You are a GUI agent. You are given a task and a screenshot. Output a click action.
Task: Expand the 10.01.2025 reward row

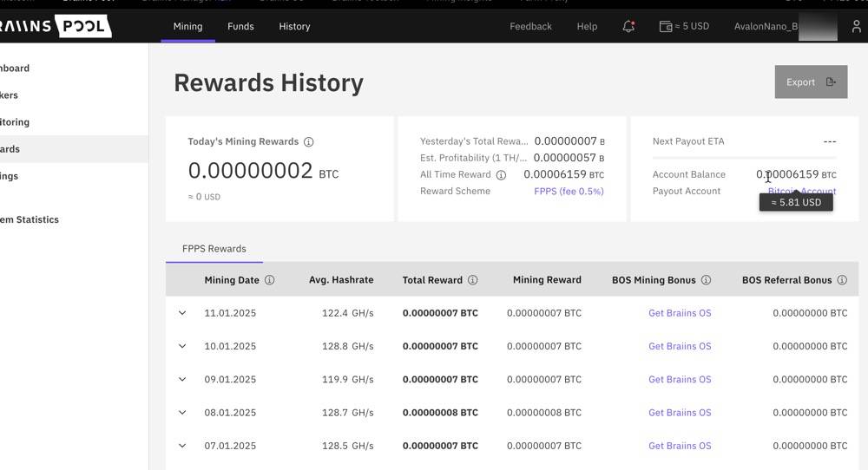click(182, 346)
